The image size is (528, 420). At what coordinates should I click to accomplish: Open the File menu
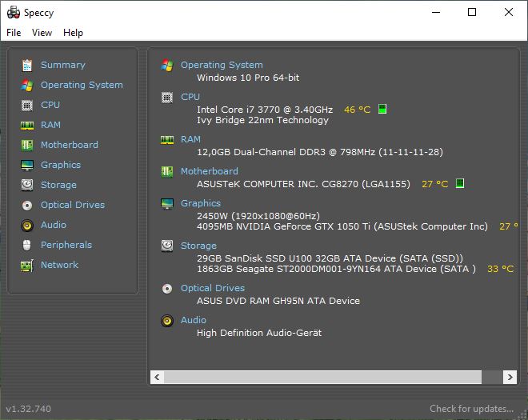click(14, 33)
